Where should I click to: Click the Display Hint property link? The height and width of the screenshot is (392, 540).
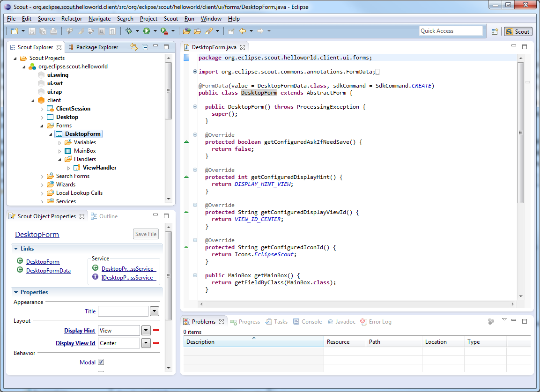coord(80,330)
